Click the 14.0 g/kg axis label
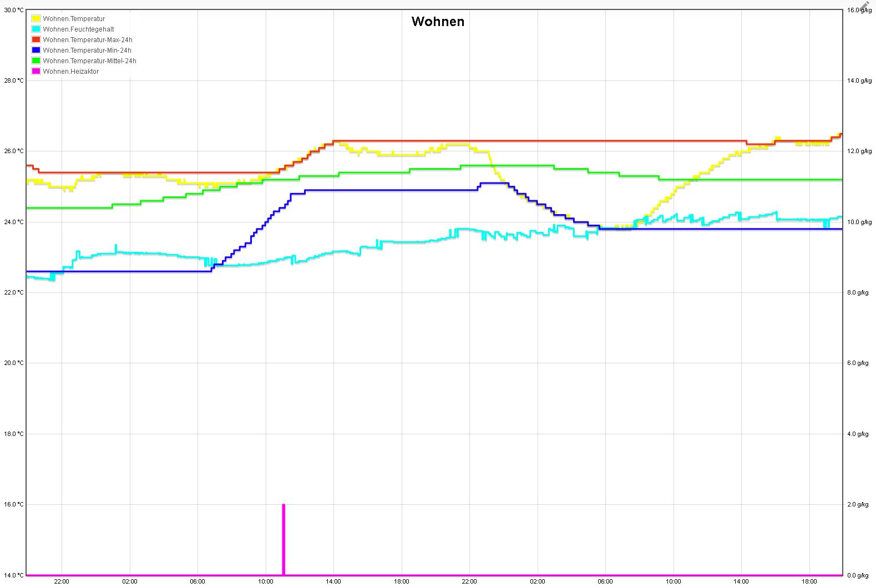The image size is (876, 588). [859, 80]
